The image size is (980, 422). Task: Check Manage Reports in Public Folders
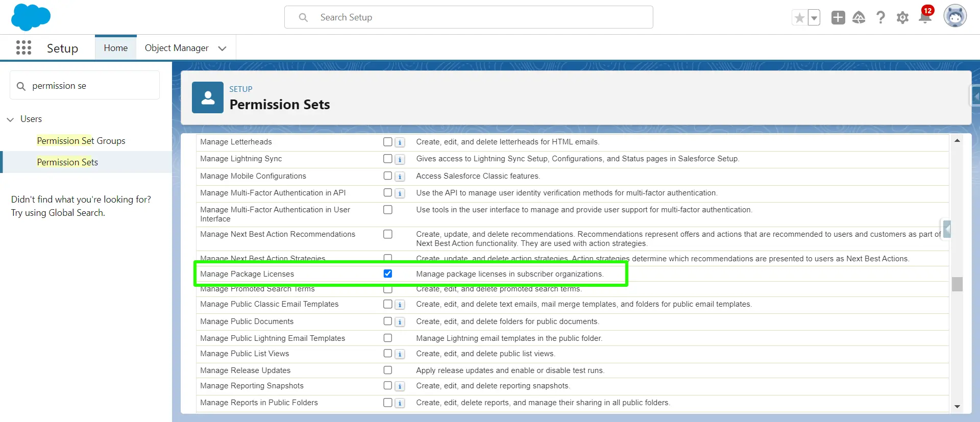tap(388, 403)
